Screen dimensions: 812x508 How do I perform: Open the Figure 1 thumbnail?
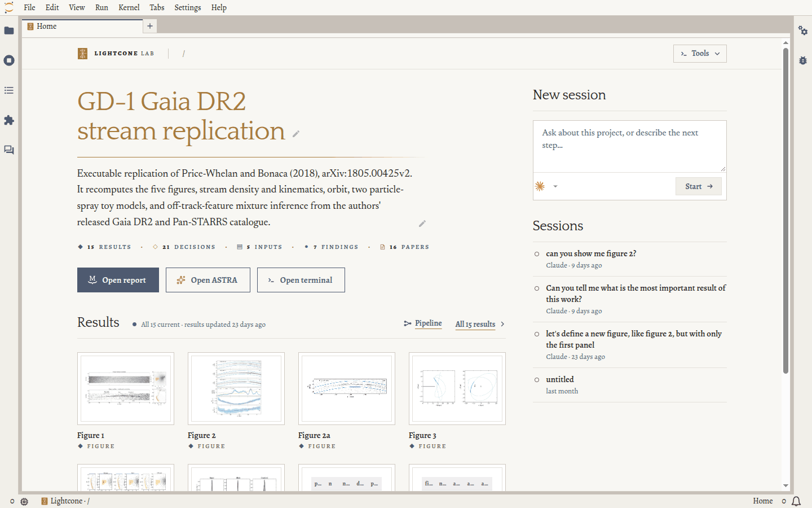click(x=126, y=388)
